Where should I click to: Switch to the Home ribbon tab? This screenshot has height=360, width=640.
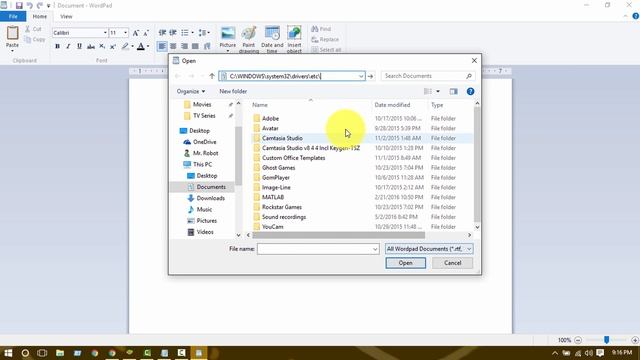(40, 16)
